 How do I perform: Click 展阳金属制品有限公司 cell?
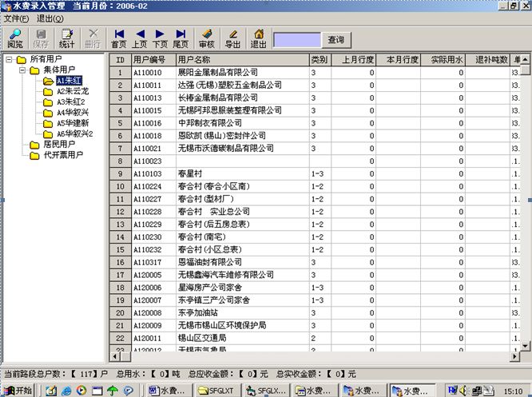(x=243, y=73)
